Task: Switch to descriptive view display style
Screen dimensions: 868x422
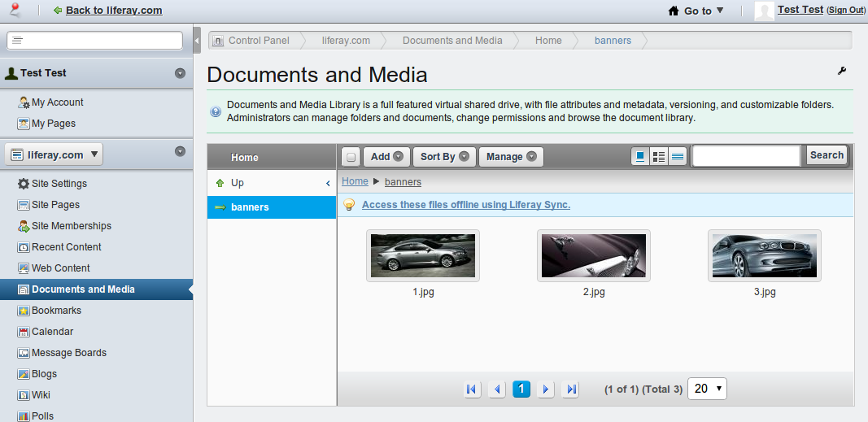Action: click(x=659, y=156)
